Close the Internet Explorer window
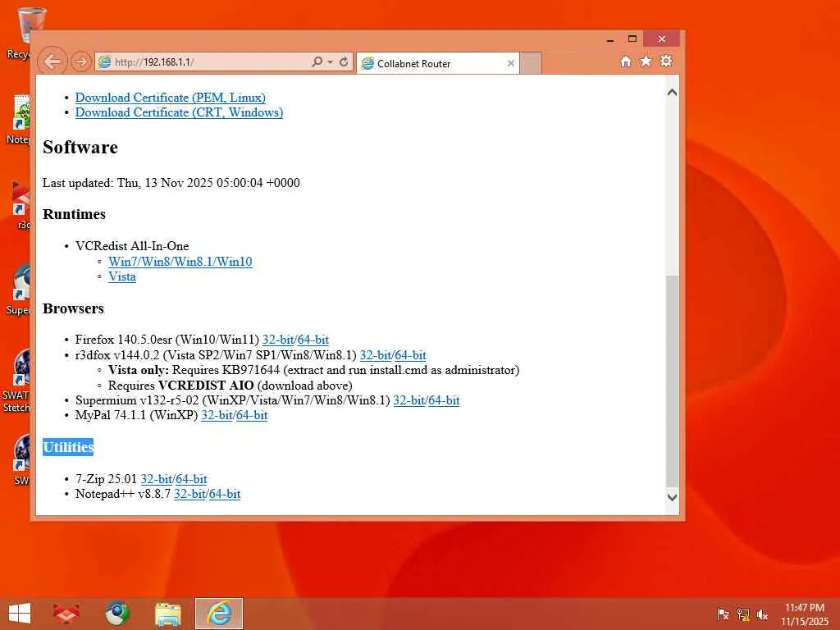 click(x=662, y=39)
